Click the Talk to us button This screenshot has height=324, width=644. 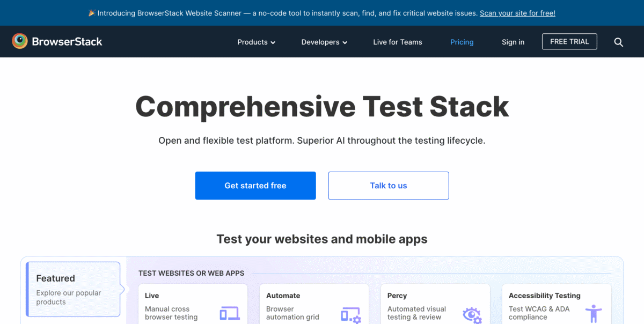pyautogui.click(x=388, y=185)
